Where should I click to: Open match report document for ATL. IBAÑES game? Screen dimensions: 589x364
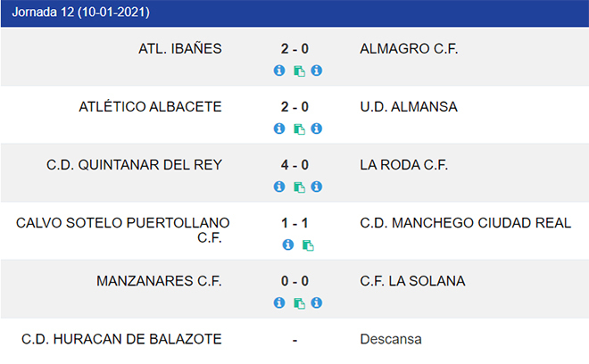point(299,71)
